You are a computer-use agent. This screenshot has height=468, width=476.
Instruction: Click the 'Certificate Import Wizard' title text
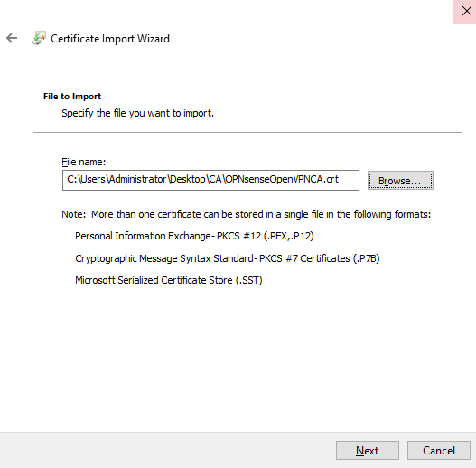coord(110,39)
